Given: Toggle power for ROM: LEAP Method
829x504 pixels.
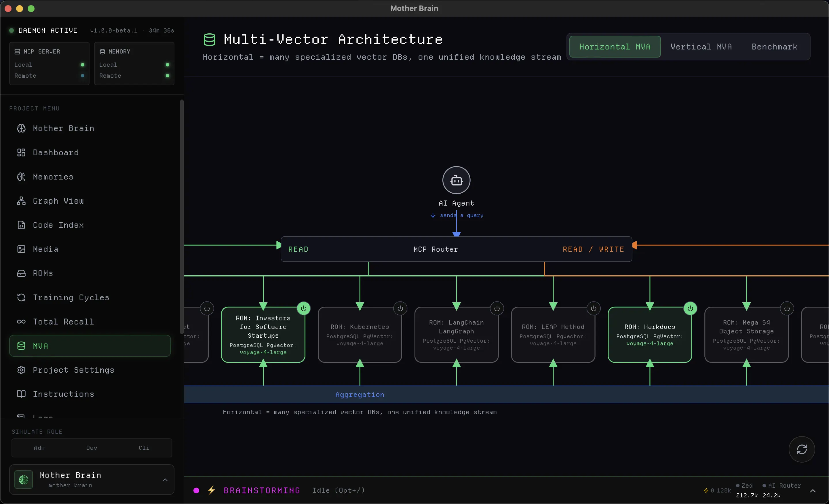Looking at the screenshot, I should pyautogui.click(x=594, y=308).
